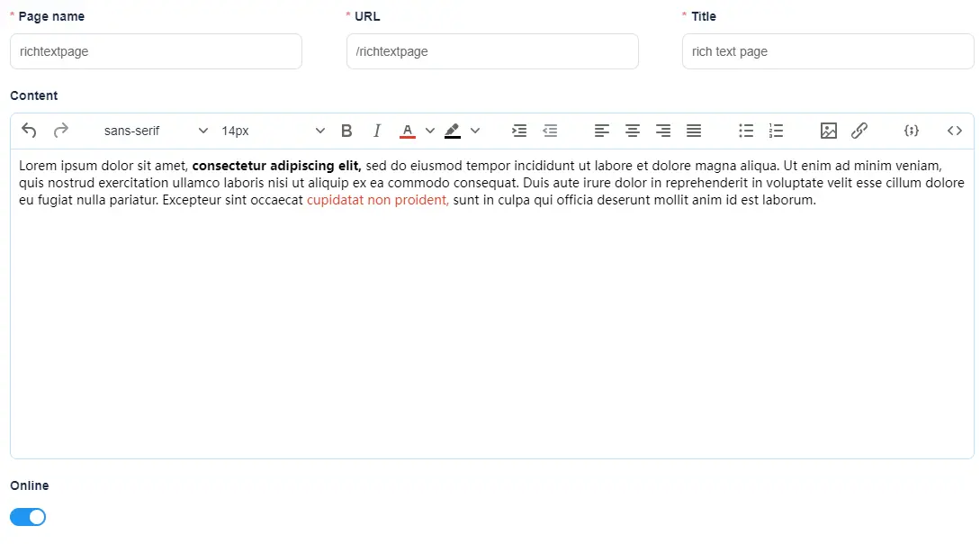Justify the paragraph text
980x544 pixels.
tap(694, 131)
